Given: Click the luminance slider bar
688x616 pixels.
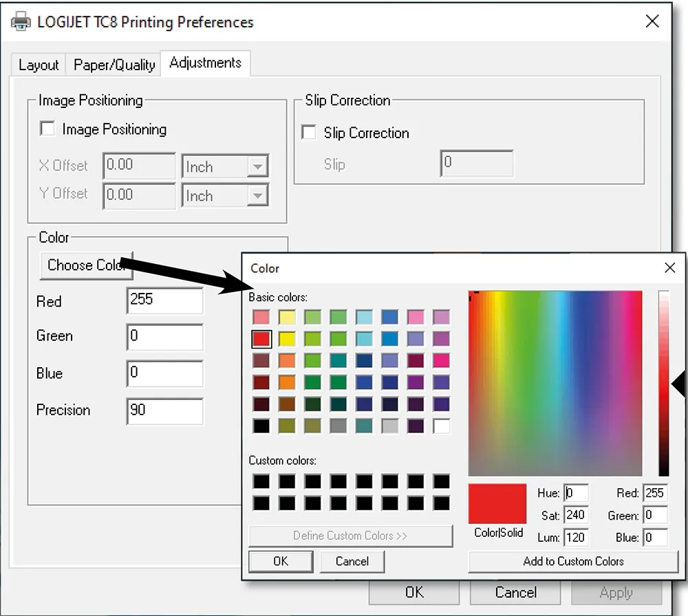Looking at the screenshot, I should pyautogui.click(x=664, y=383).
